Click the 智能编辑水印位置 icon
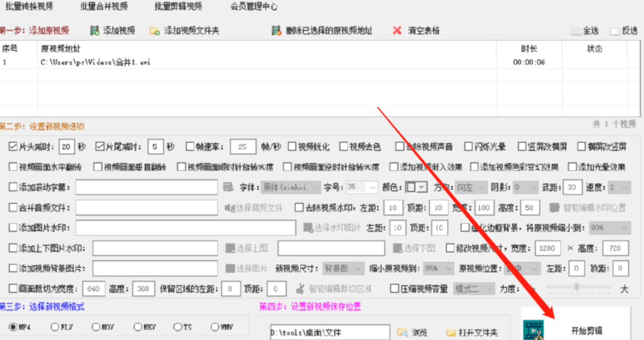The image size is (644, 340). pos(555,208)
